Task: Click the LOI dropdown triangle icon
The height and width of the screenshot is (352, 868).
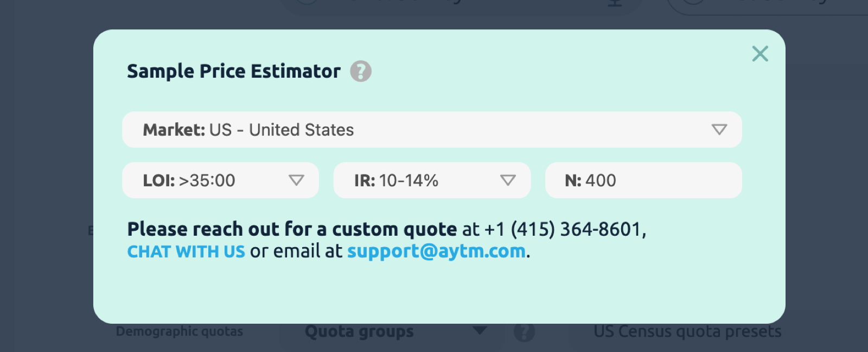Action: 296,180
